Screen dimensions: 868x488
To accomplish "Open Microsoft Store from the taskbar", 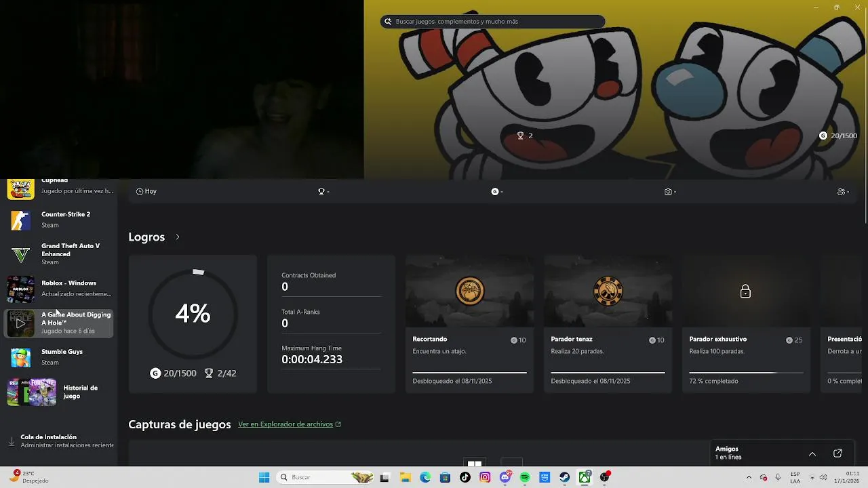I will point(445,477).
